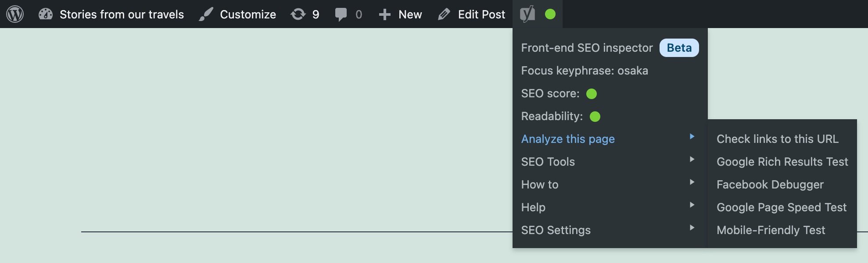
Task: Open the Yoast SEO toolbar icon
Action: (x=527, y=13)
